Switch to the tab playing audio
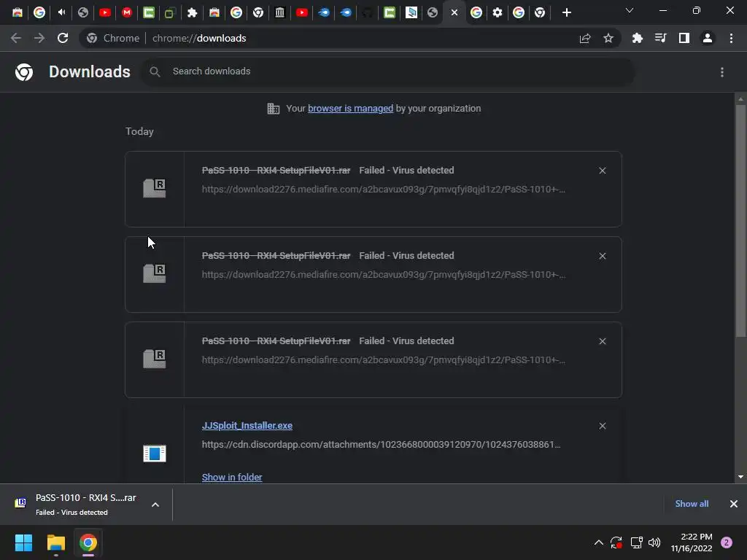This screenshot has width=747, height=560. pyautogui.click(x=61, y=12)
